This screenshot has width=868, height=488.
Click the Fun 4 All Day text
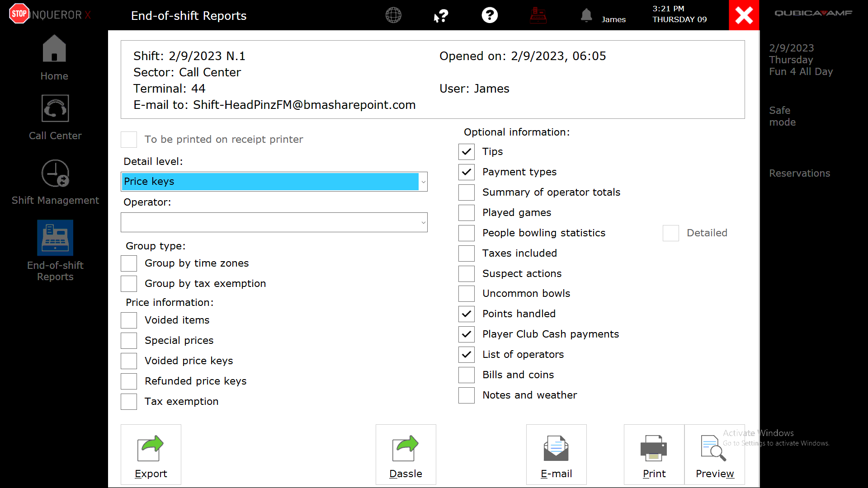pos(801,71)
